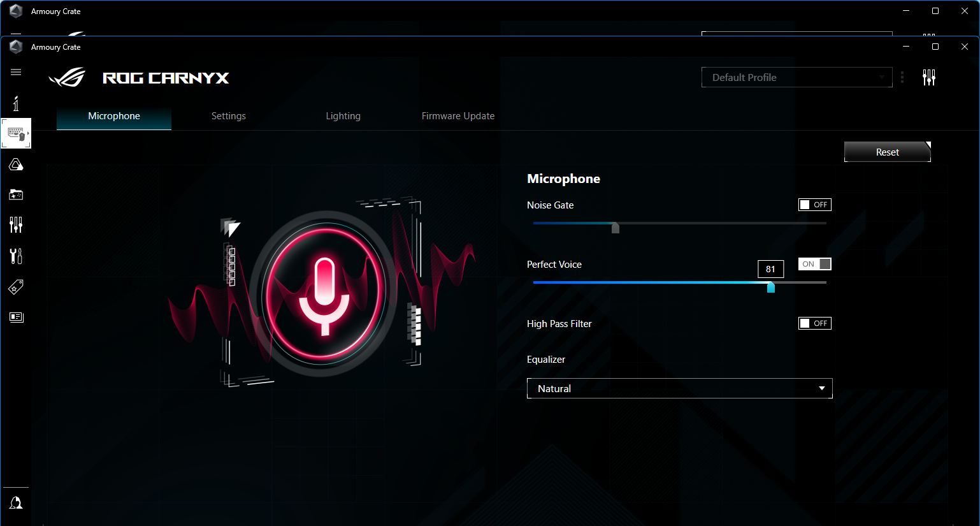
Task: Open the hamburger menu in the sidebar
Action: [16, 72]
